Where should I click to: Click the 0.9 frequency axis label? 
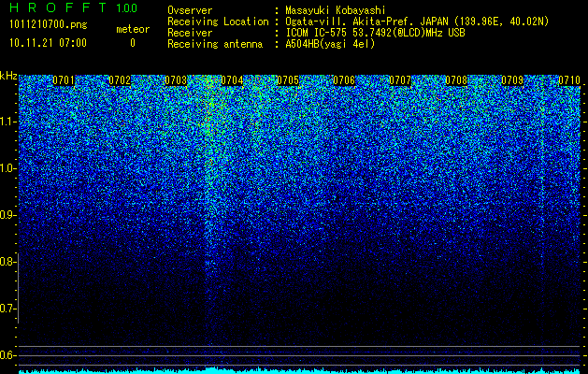coord(8,215)
